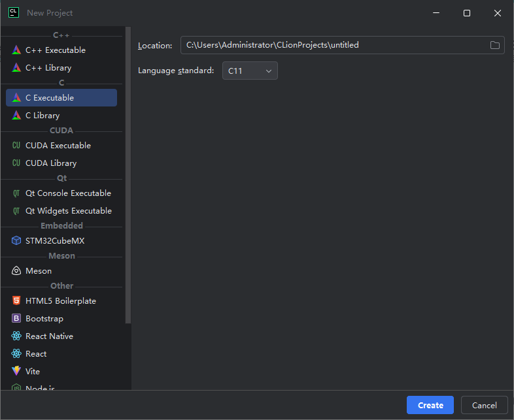This screenshot has height=420, width=514.
Task: Select the C++ Executable icon
Action: [16, 50]
